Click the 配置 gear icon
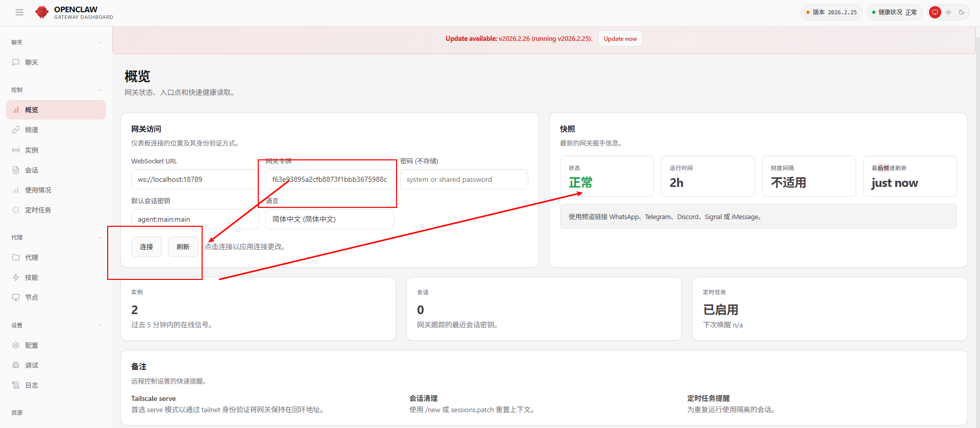Image resolution: width=980 pixels, height=428 pixels. pos(16,345)
